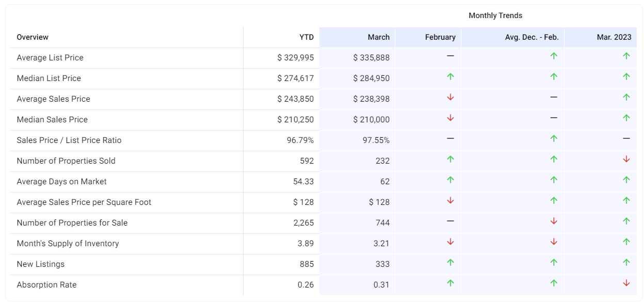Click Avg. Dec. - Feb. up arrow for Average Days on Market
This screenshot has height=303, width=644.
click(x=554, y=180)
